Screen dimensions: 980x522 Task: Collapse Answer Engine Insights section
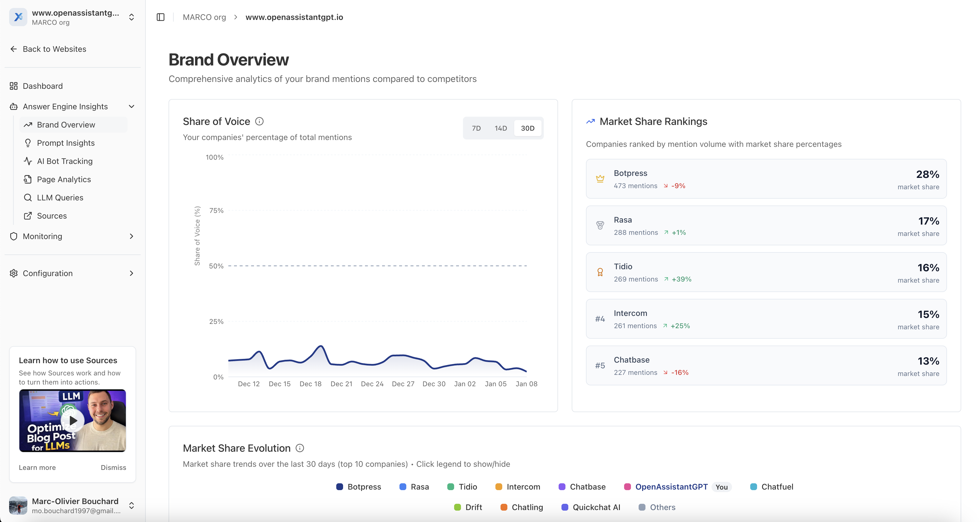(131, 106)
